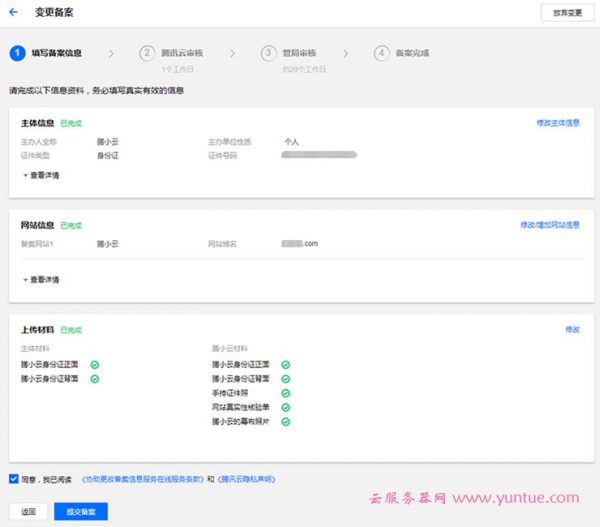Screen dimensions: 600x527
Task: Click 修改 link in 上传材料 section
Action: 572,329
